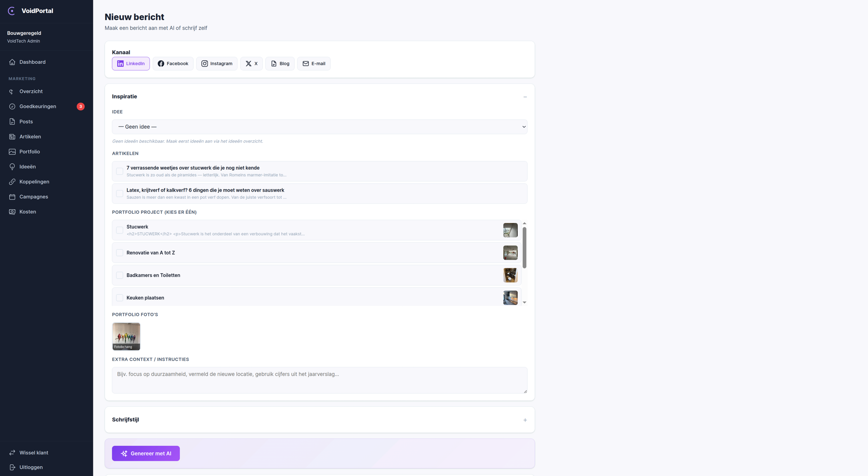Tick the Stucwerk portfolio project checkbox

pyautogui.click(x=120, y=230)
